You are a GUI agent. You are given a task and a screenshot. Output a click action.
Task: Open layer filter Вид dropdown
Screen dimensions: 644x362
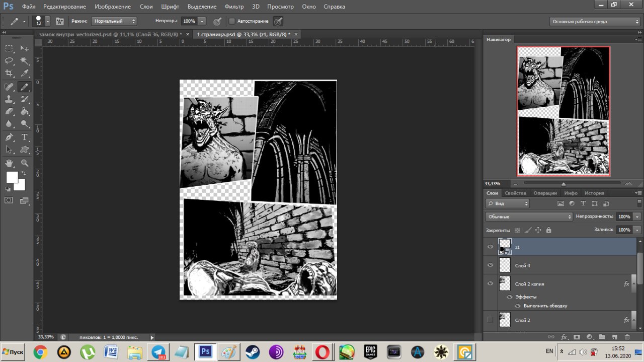[x=508, y=203]
